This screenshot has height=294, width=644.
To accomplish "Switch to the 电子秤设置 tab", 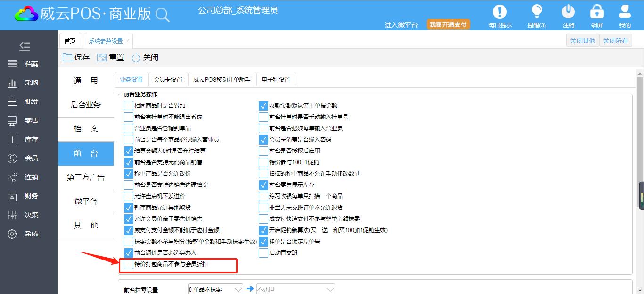I will point(276,80).
